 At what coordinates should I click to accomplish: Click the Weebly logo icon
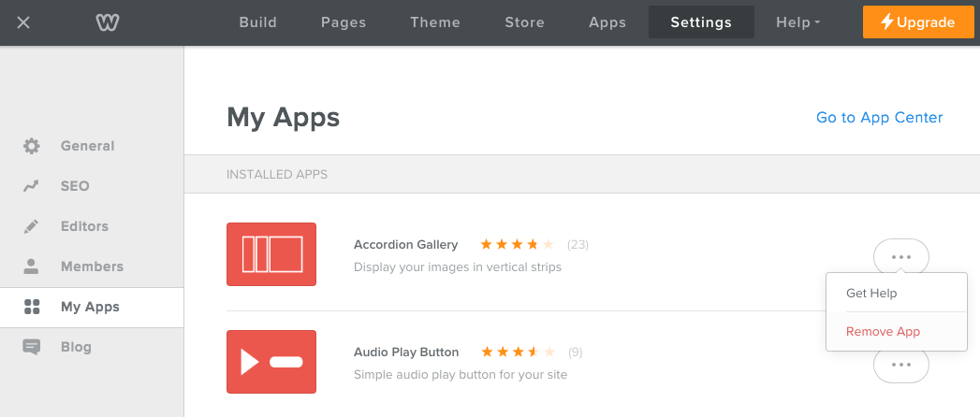[x=108, y=23]
